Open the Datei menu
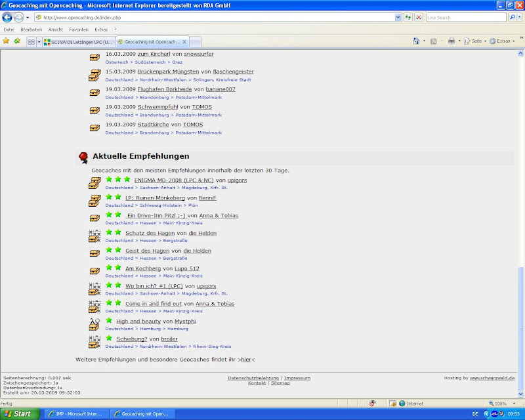The width and height of the screenshot is (525, 420). click(x=9, y=30)
